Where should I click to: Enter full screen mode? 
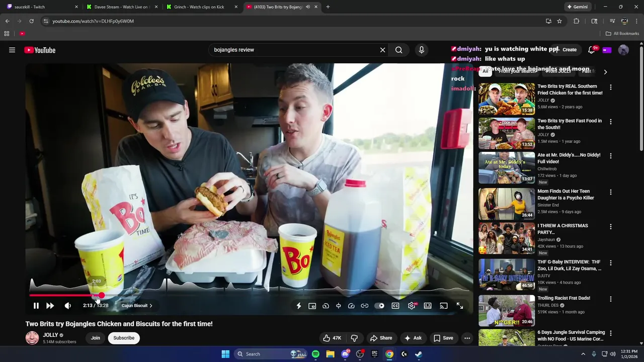tap(460, 306)
